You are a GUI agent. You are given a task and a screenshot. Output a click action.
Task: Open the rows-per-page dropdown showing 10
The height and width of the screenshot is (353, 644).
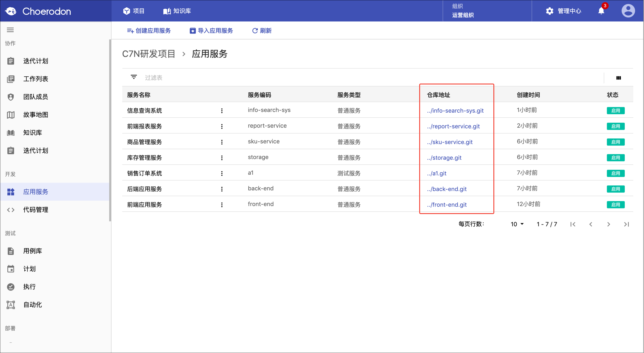coord(517,224)
